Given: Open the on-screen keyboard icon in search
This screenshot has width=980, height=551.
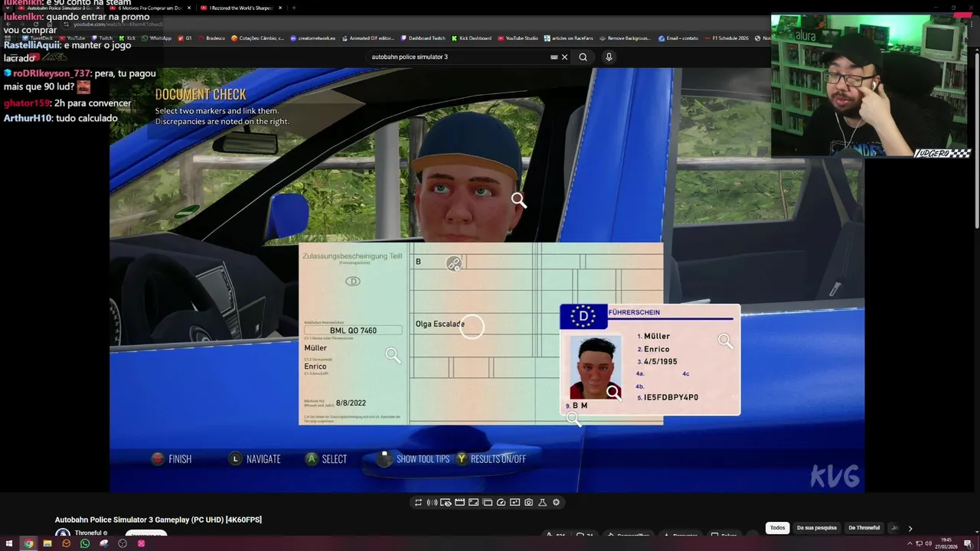Looking at the screenshot, I should (554, 57).
